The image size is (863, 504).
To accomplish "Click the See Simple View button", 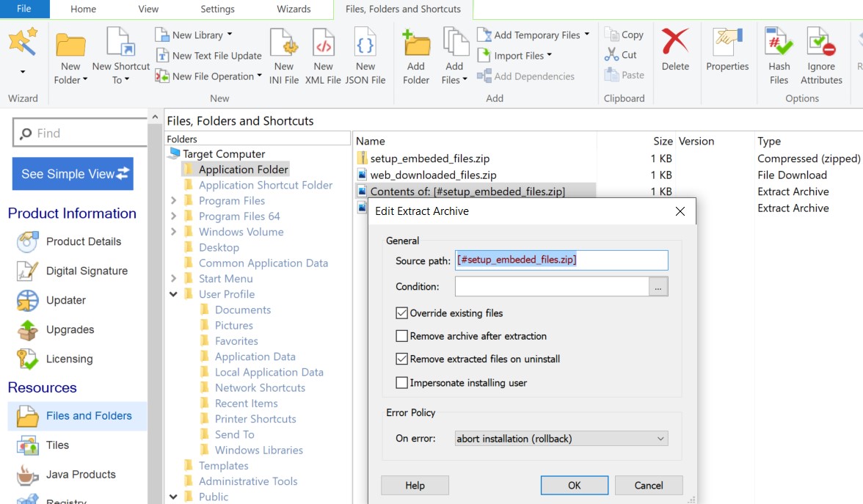I will click(x=73, y=174).
